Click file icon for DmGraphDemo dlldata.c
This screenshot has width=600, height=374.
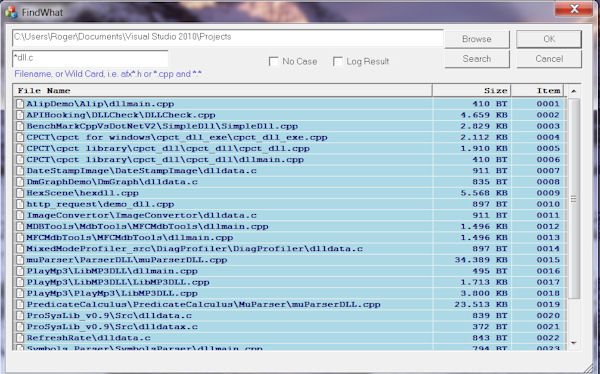click(x=20, y=182)
